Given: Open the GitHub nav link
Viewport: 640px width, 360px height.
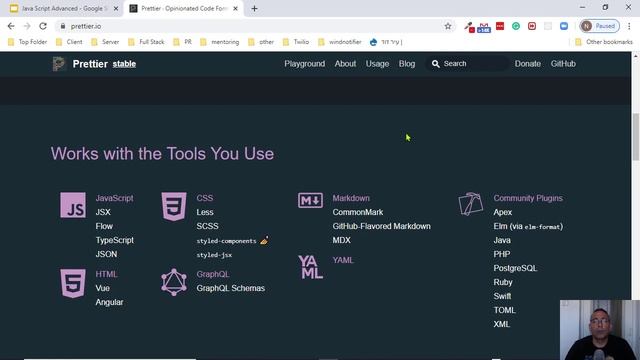Looking at the screenshot, I should coord(563,64).
